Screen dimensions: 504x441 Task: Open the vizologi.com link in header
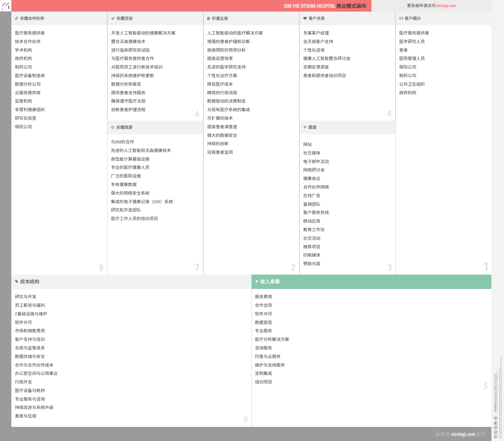(446, 6)
